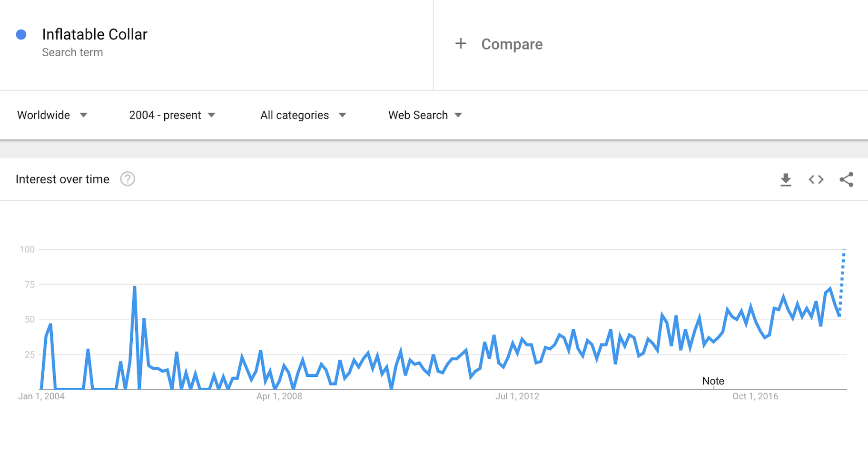Click the Compare search term field
The height and width of the screenshot is (453, 868).
[x=512, y=44]
